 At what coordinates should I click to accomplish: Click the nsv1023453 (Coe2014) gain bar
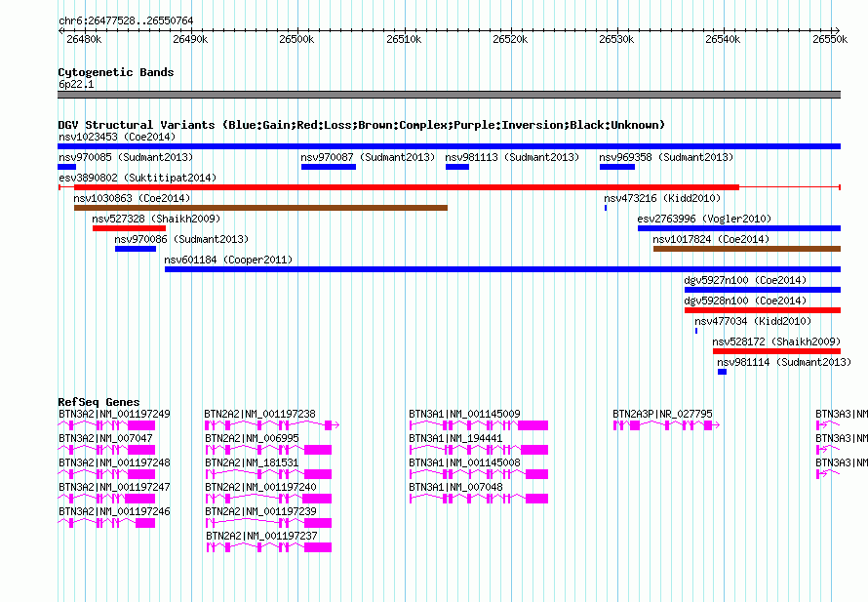(449, 146)
